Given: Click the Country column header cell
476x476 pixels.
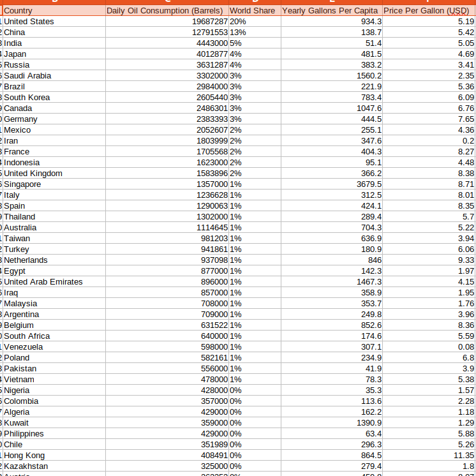Looking at the screenshot, I should [x=54, y=11].
